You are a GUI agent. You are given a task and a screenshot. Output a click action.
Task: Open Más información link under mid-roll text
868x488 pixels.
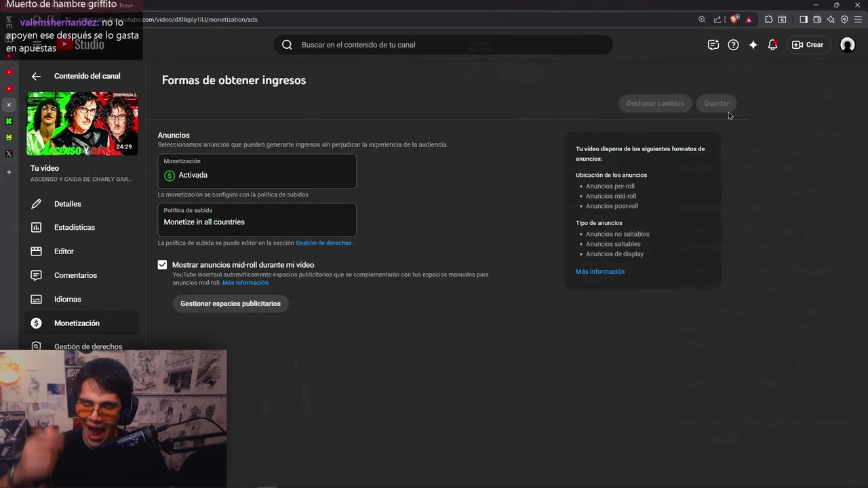(245, 283)
